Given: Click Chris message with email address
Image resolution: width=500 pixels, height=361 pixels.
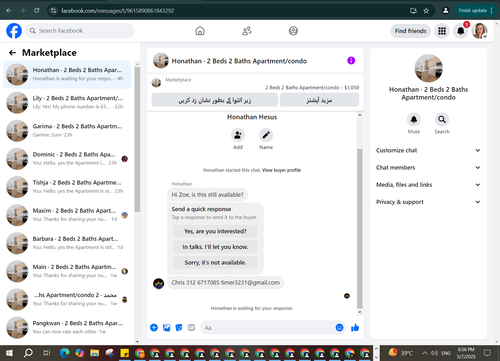Looking at the screenshot, I should 225,283.
